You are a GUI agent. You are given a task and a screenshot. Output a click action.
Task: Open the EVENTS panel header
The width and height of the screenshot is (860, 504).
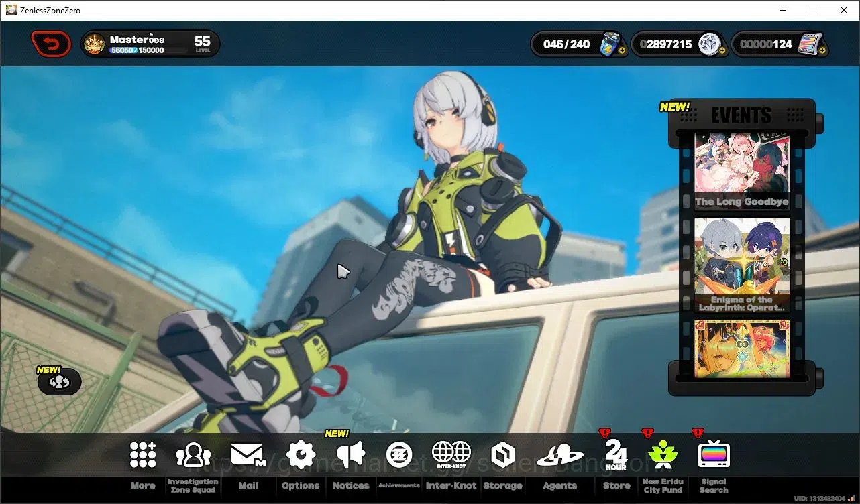tap(741, 115)
